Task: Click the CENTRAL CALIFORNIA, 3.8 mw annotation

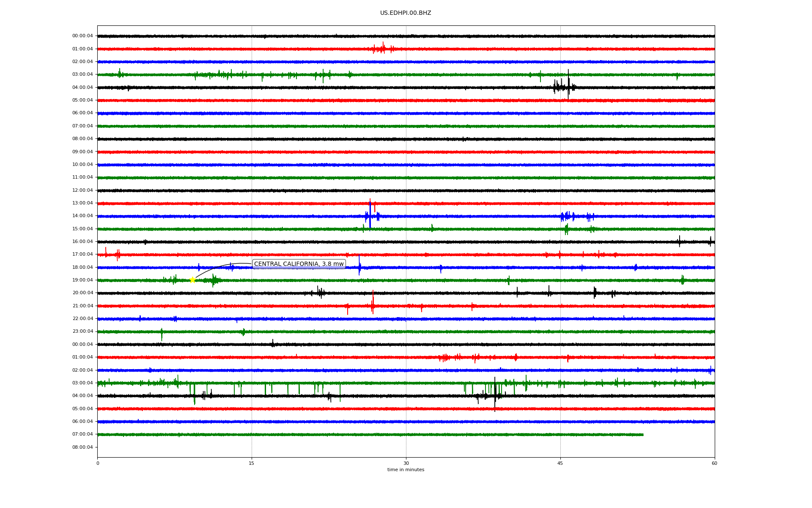Action: point(299,264)
